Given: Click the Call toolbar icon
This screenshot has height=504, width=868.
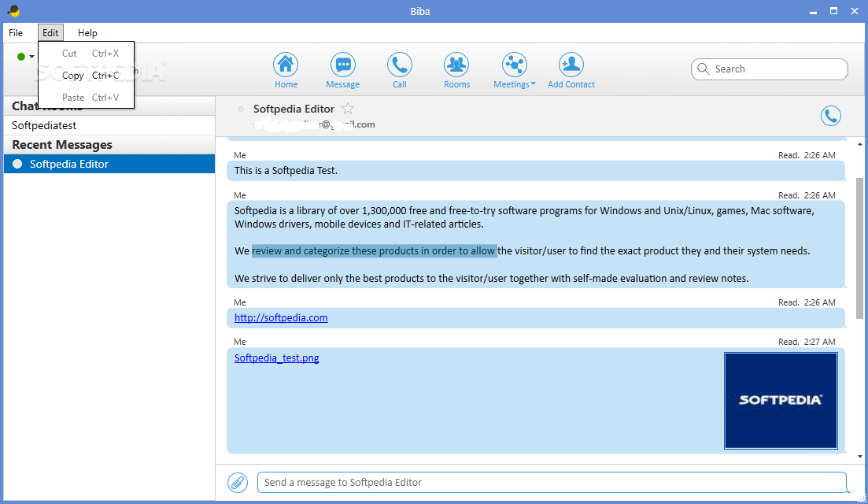Looking at the screenshot, I should click(399, 65).
